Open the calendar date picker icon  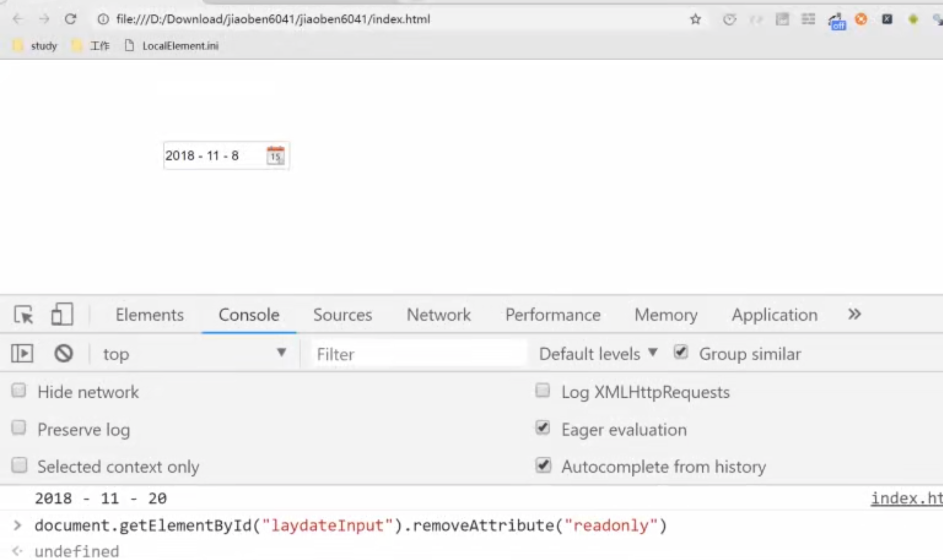[275, 155]
